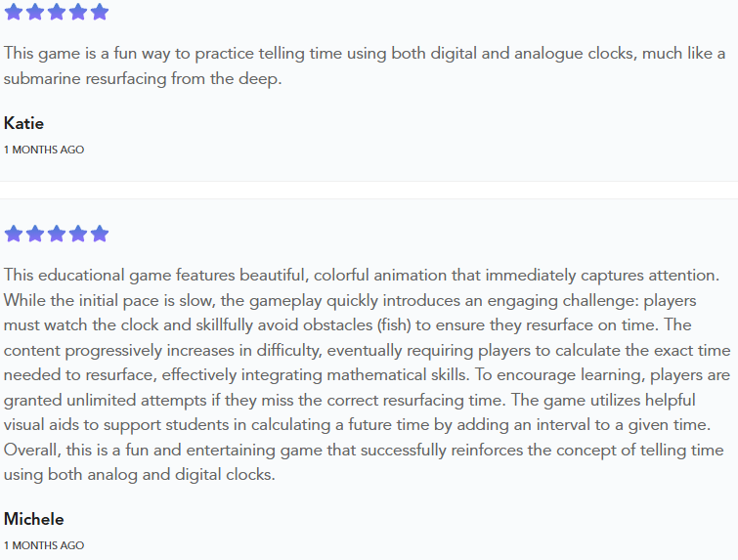Click the first star in Katie's review rating
Screen dimensions: 738x560
[x=14, y=12]
